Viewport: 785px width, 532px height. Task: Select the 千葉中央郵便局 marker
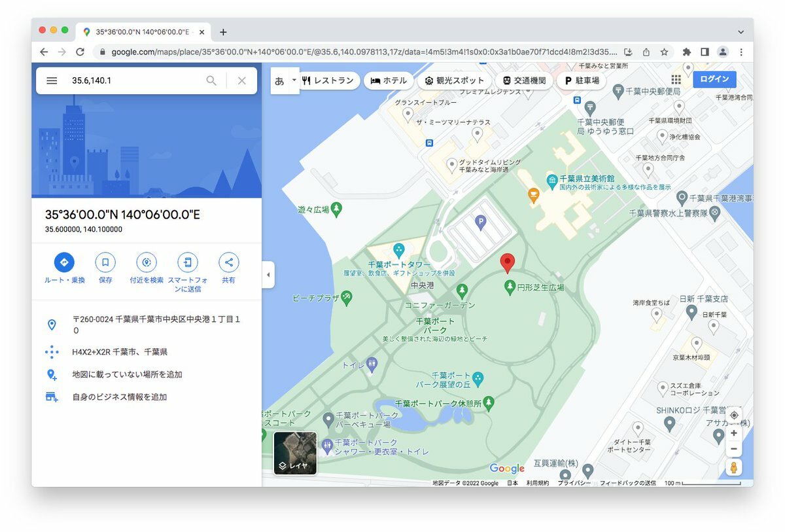tap(618, 92)
